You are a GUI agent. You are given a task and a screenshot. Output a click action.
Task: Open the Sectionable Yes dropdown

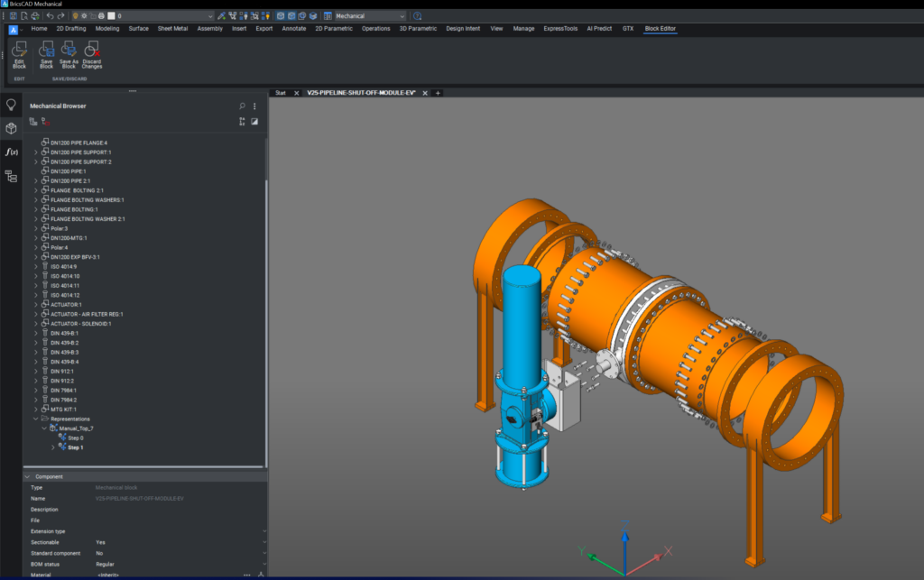click(x=264, y=542)
